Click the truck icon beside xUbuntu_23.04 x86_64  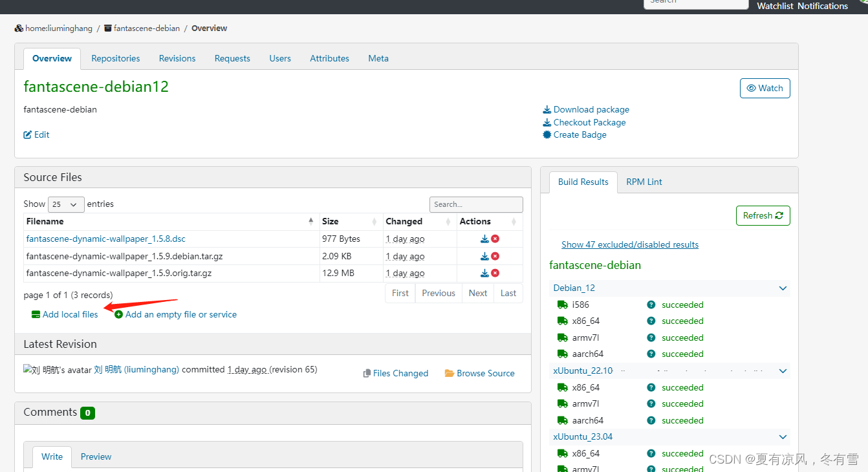pos(562,453)
